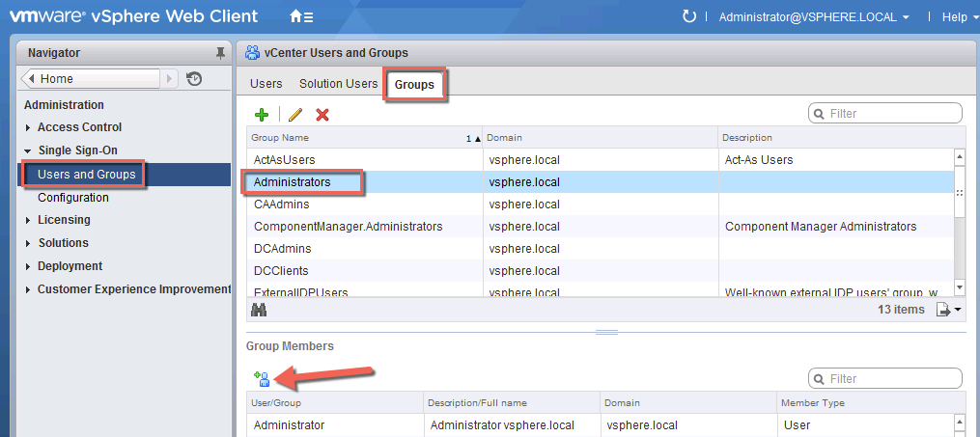
Task: Click the pencil edit group icon
Action: click(x=295, y=115)
